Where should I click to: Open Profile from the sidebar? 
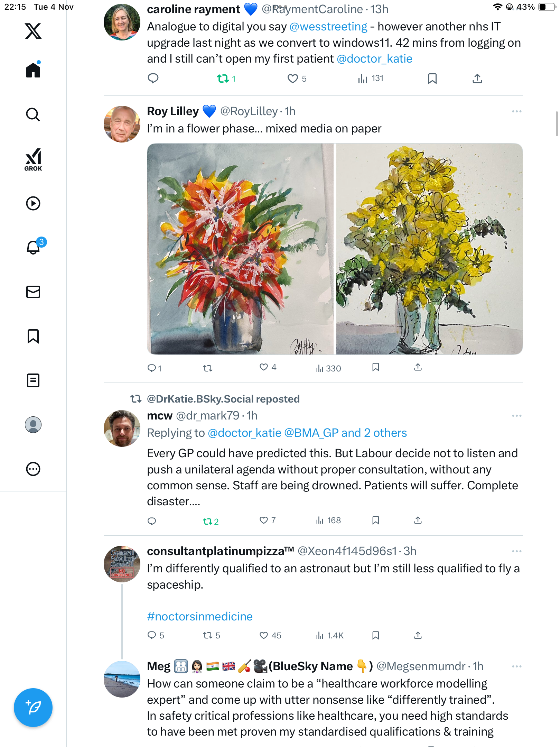coord(33,425)
